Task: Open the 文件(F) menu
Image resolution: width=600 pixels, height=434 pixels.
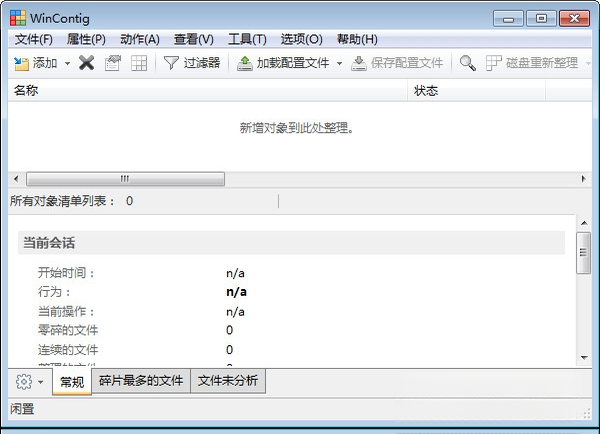Action: (x=34, y=39)
